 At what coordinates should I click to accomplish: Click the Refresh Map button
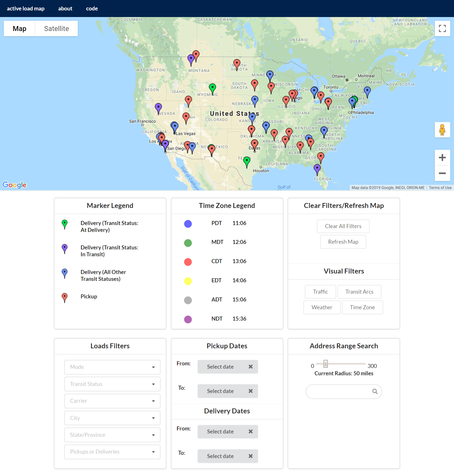343,242
